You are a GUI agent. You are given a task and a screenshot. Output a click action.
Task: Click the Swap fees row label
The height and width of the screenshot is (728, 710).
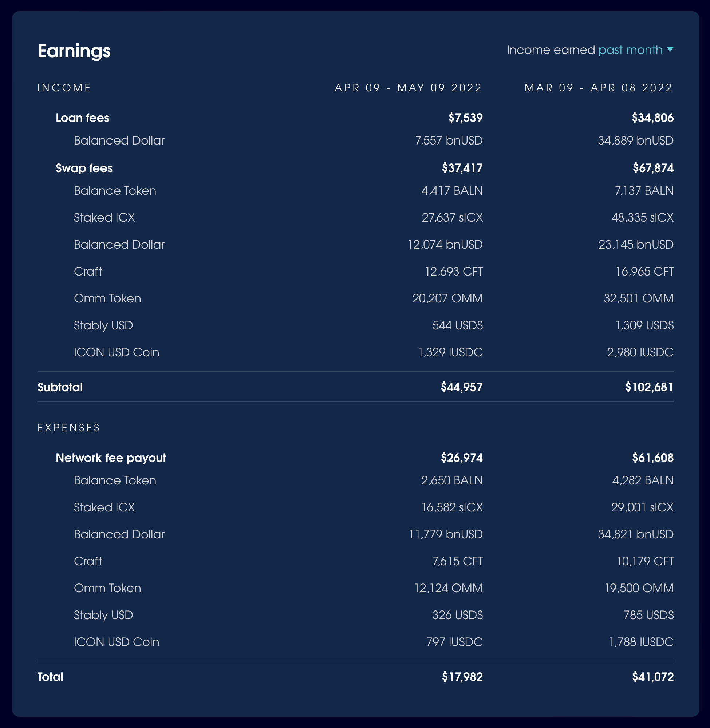[84, 168]
